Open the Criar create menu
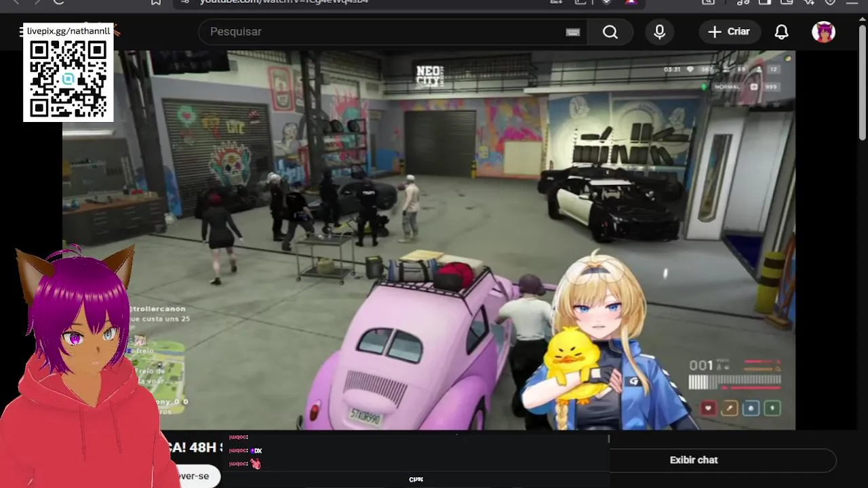This screenshot has height=488, width=868. 729,32
